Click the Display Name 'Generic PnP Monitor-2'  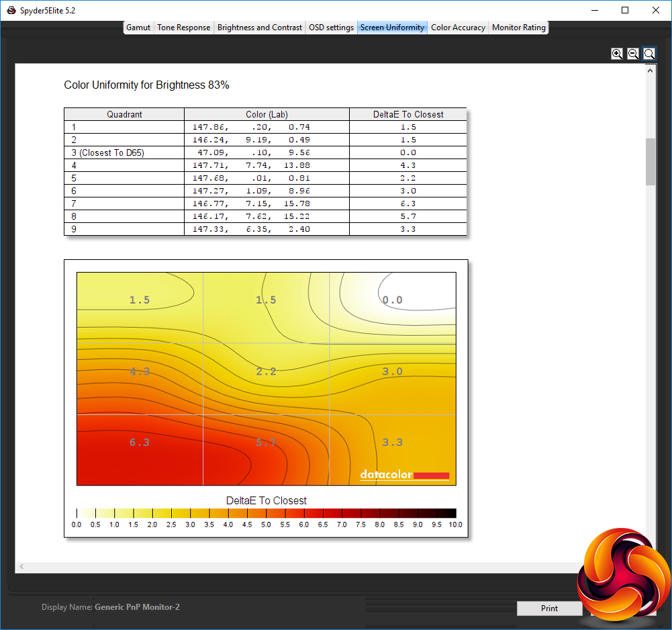(x=137, y=607)
